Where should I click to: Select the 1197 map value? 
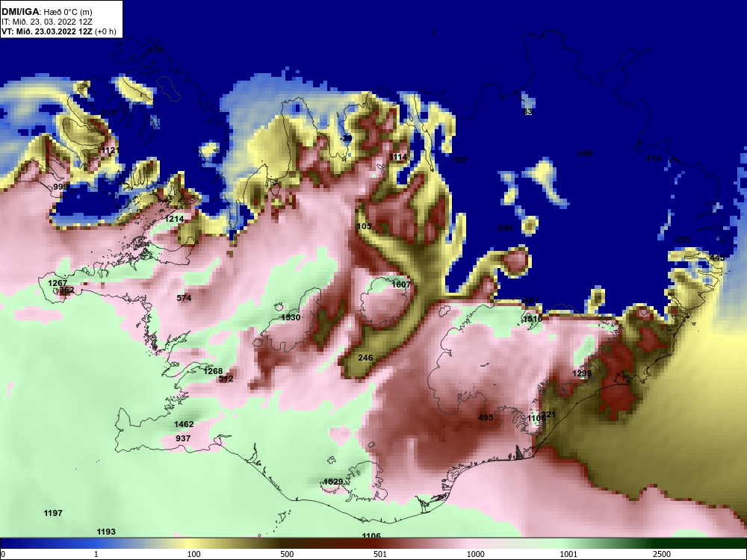coord(53,514)
